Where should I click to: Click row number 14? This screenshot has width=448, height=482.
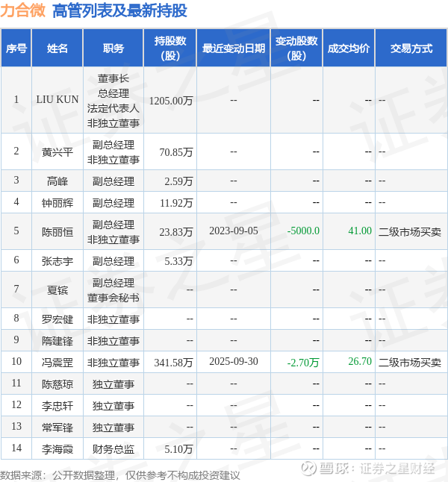pos(16,448)
